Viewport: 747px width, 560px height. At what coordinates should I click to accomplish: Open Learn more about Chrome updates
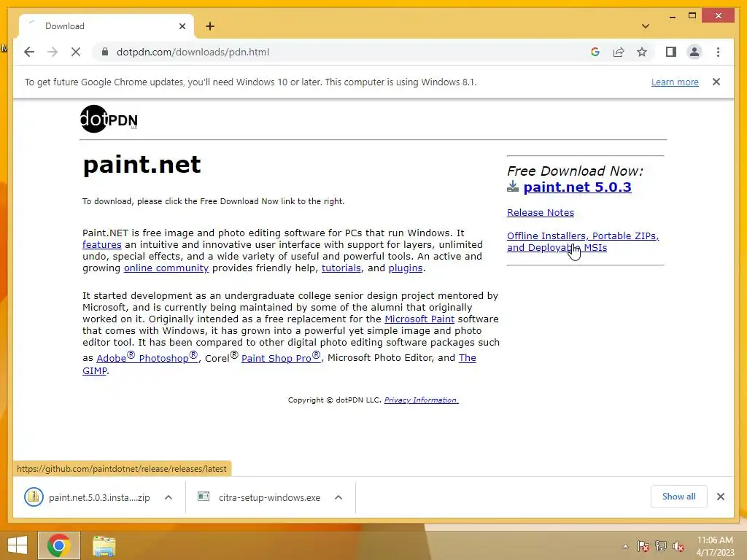pos(675,82)
